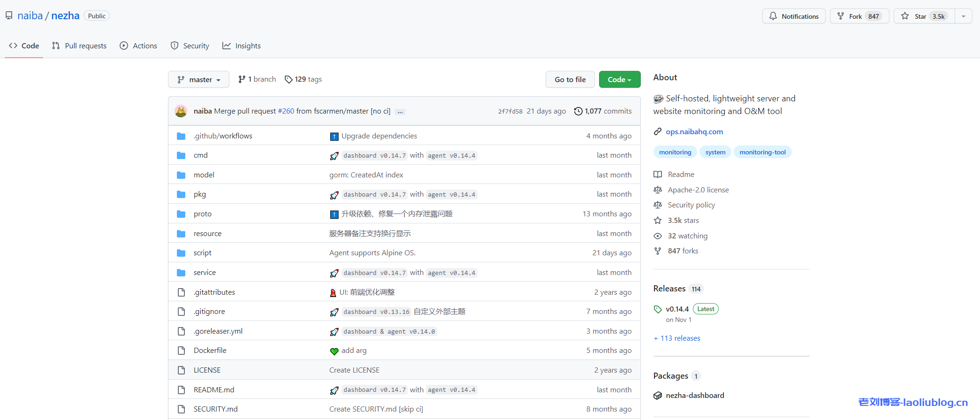
Task: Open the Agent supports Alpine OS commit
Action: coord(372,253)
